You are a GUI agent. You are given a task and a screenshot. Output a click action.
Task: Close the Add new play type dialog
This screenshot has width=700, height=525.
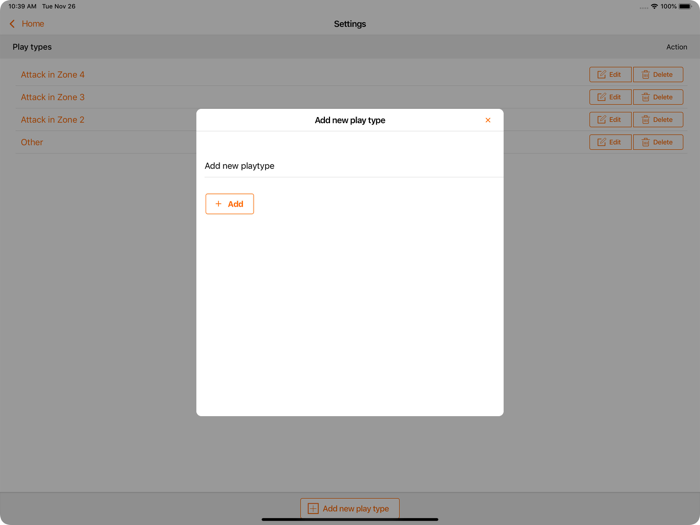point(488,120)
